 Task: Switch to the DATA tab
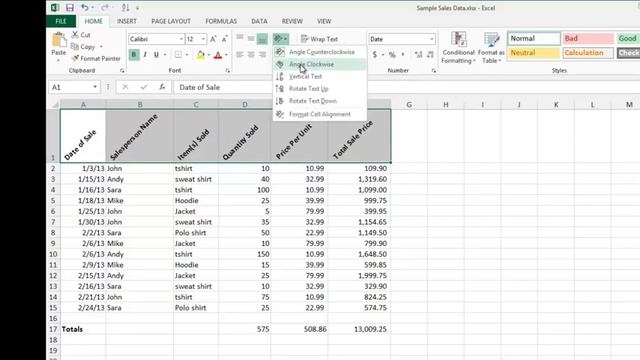pos(259,21)
